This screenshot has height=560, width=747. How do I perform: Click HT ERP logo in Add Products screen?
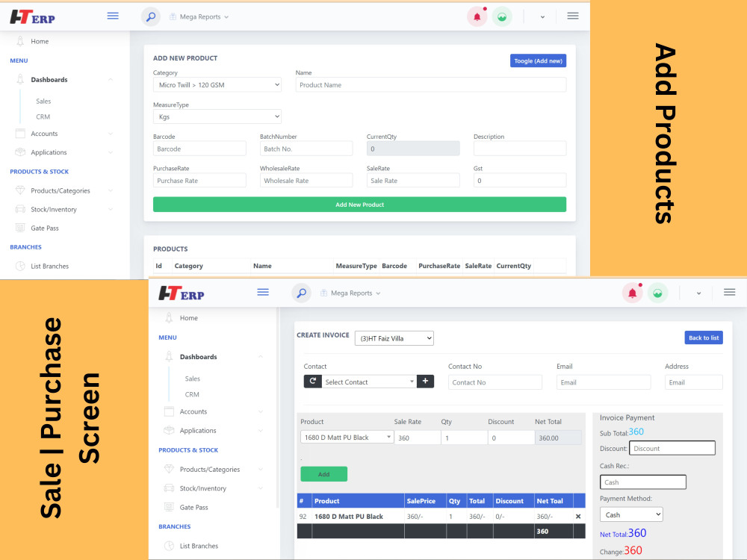click(32, 17)
